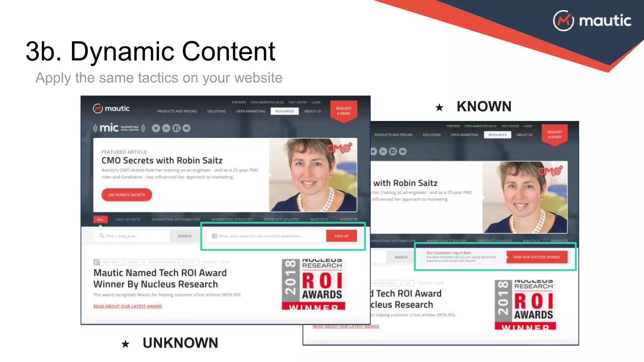Open the Robin Saitz photo in the Known screenshot

point(525,197)
